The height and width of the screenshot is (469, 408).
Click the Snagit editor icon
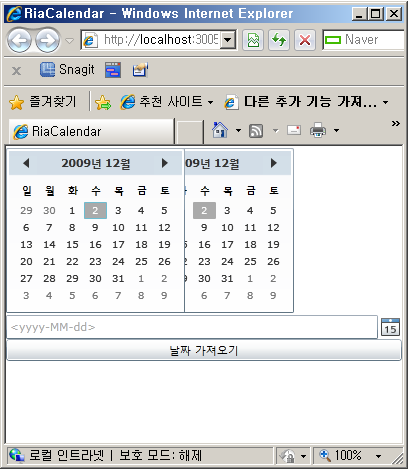point(140,70)
